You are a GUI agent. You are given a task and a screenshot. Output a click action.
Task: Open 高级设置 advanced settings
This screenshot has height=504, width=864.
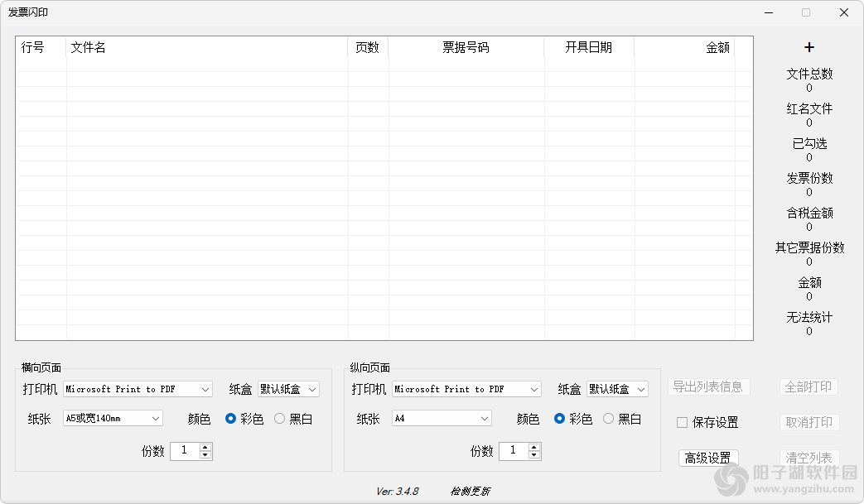pyautogui.click(x=708, y=458)
